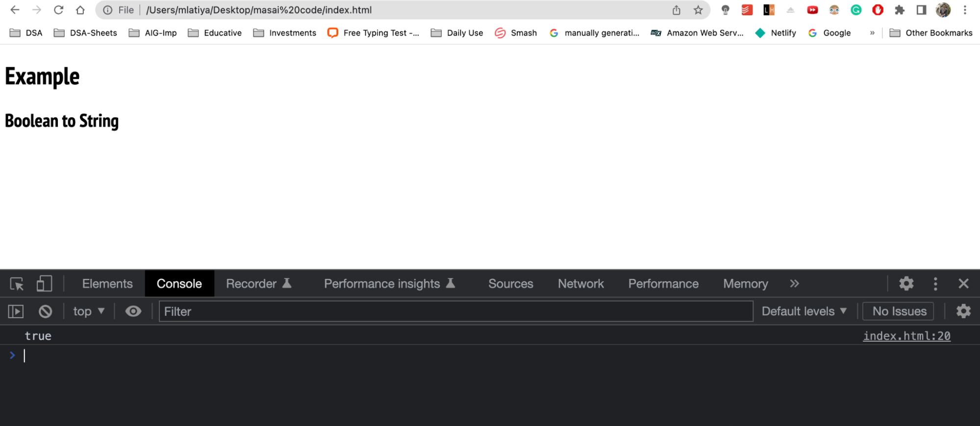Image resolution: width=980 pixels, height=426 pixels.
Task: Toggle the device toolbar icon
Action: pyautogui.click(x=44, y=284)
